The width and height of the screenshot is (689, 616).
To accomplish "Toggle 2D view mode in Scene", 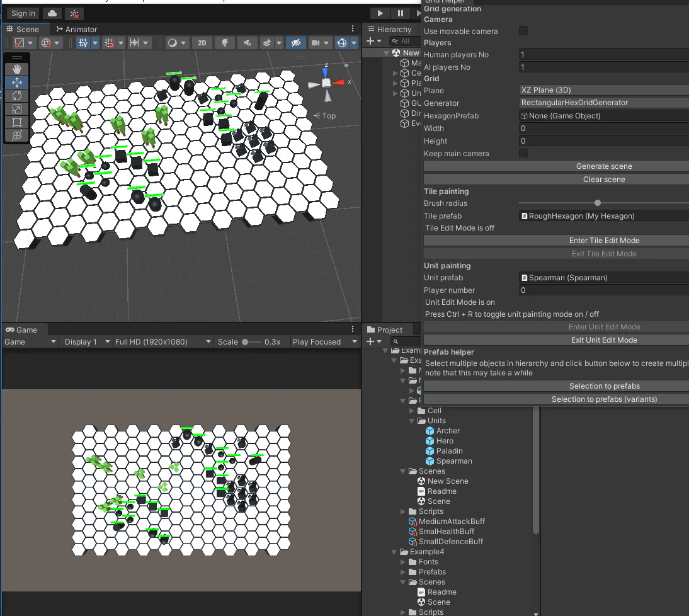I will [x=202, y=43].
